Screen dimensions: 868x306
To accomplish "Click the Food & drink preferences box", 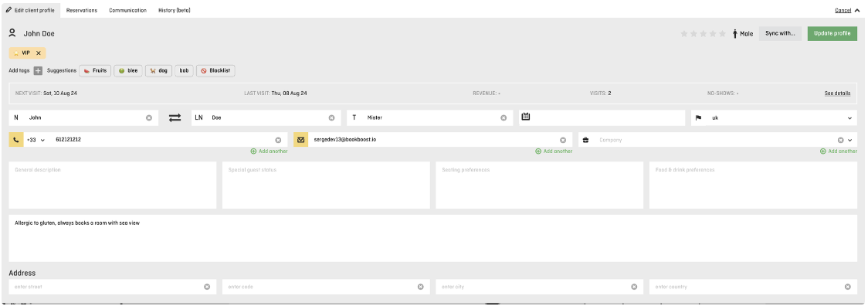I will pos(753,185).
